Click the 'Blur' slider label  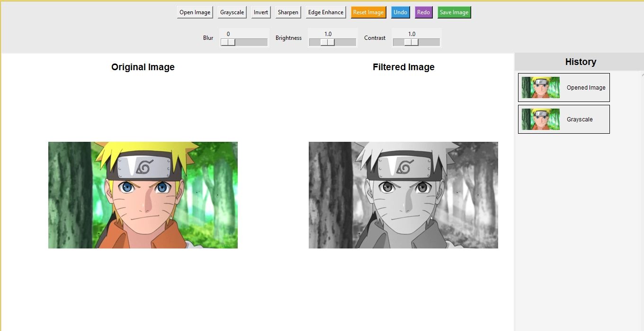[208, 38]
